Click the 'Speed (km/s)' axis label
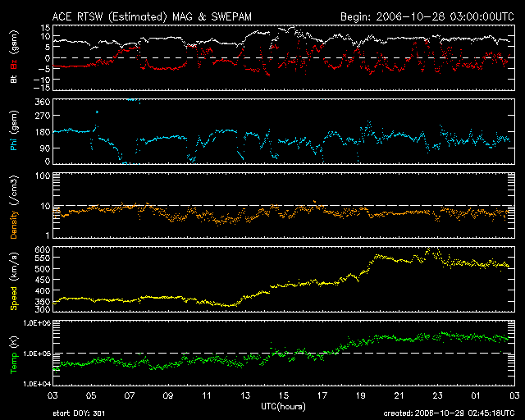 click(x=14, y=281)
